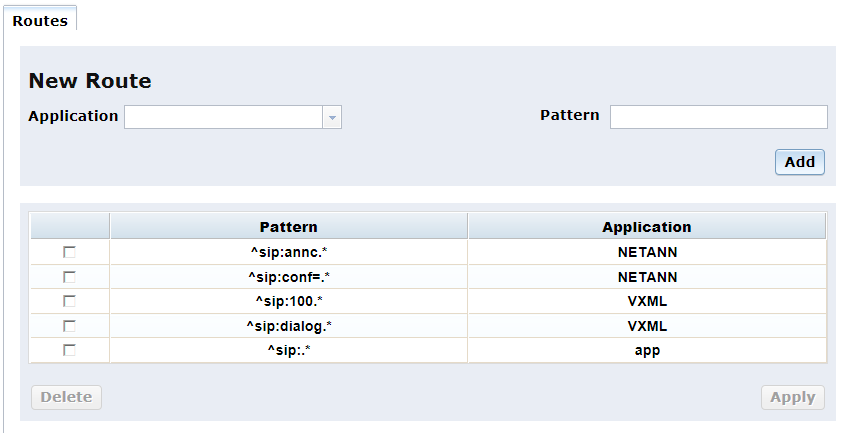Click the Delete button
This screenshot has height=433, width=848.
(x=66, y=397)
